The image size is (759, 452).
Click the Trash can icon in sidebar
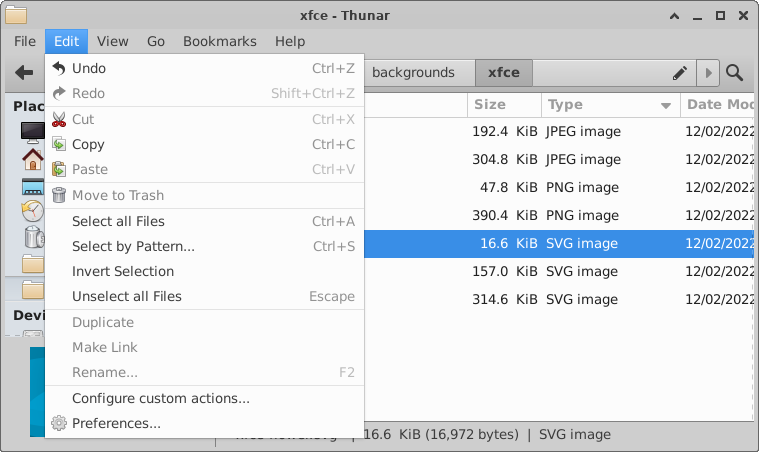[x=33, y=237]
